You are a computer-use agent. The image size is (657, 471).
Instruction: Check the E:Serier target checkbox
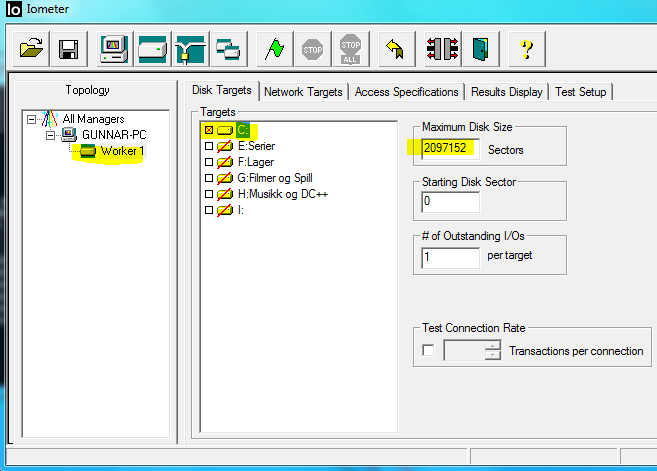(209, 146)
